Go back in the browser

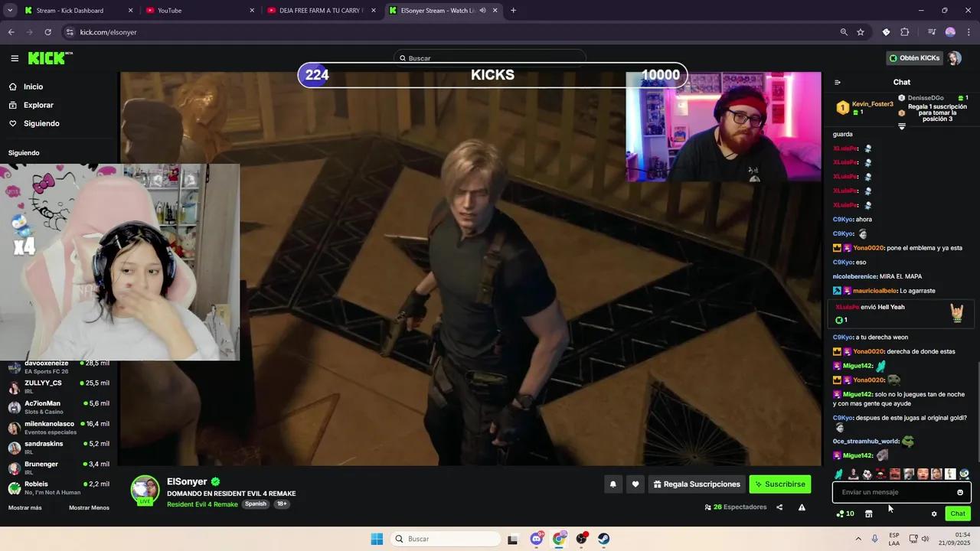click(11, 32)
